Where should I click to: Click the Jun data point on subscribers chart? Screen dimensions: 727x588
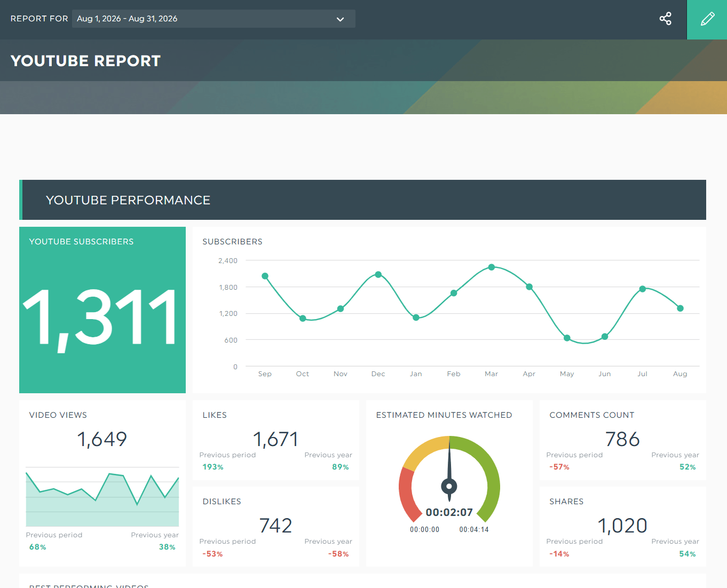605,336
